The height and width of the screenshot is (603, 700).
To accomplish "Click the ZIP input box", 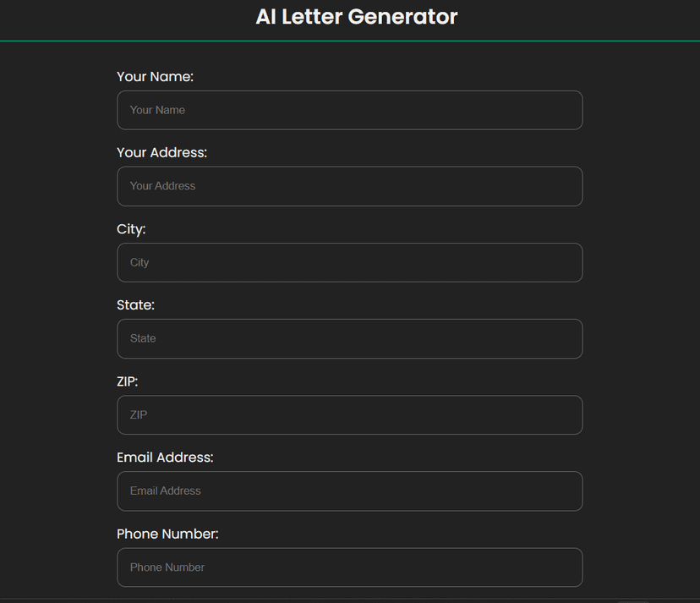I will pyautogui.click(x=349, y=414).
